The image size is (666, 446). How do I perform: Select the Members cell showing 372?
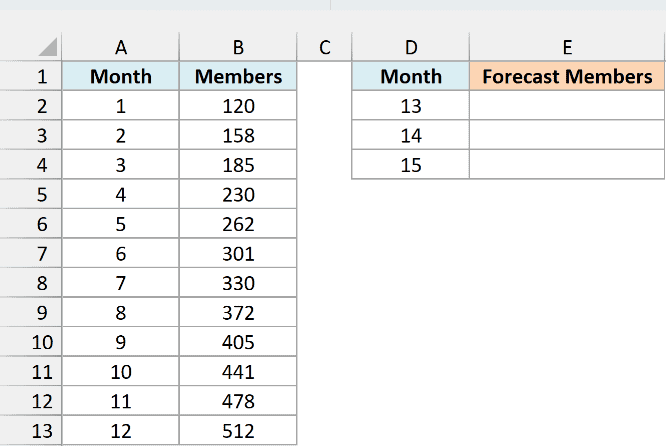coord(238,312)
